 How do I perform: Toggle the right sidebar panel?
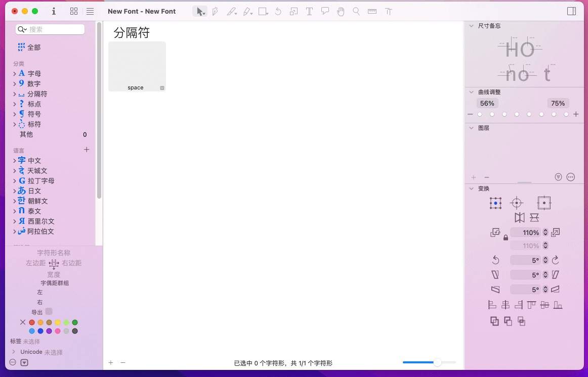click(x=571, y=11)
